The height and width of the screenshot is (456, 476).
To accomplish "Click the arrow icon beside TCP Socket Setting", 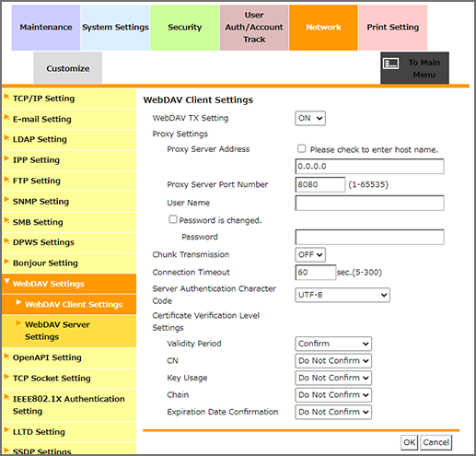I will pyautogui.click(x=6, y=377).
